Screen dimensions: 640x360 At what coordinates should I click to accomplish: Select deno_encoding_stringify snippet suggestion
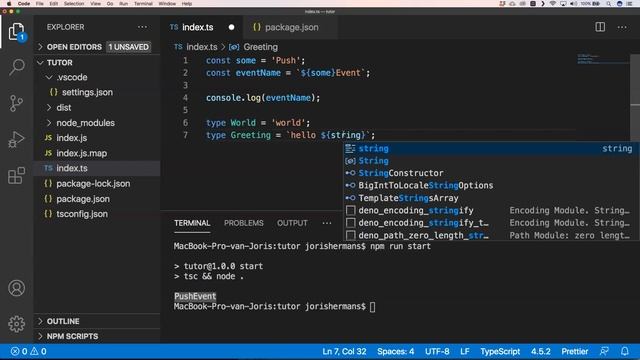tap(490, 210)
